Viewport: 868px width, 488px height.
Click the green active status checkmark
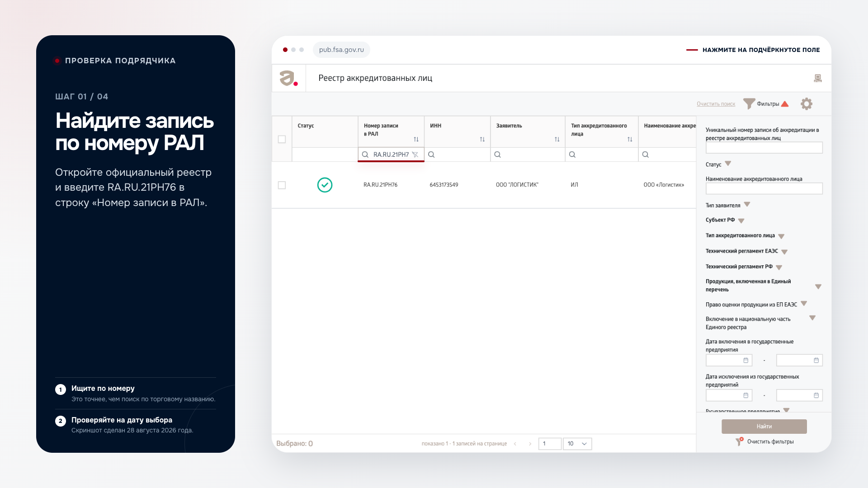coord(325,185)
